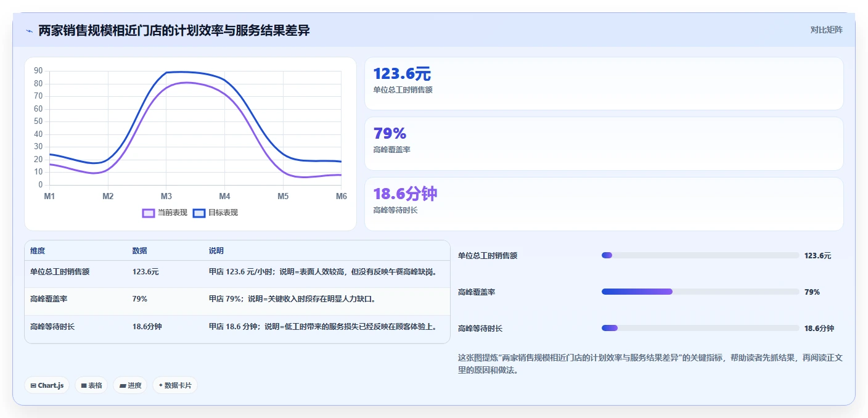Click the summary paragraph starting 这张图提炼
868x418 pixels.
click(649, 364)
